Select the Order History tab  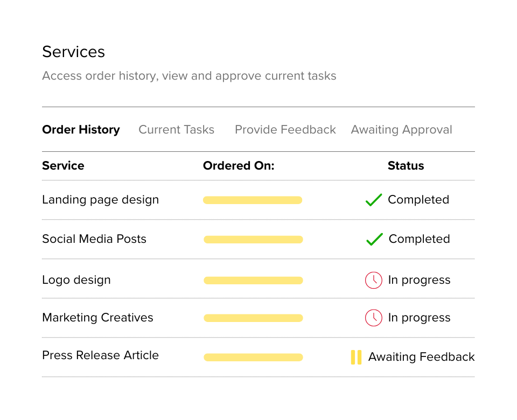click(x=81, y=130)
